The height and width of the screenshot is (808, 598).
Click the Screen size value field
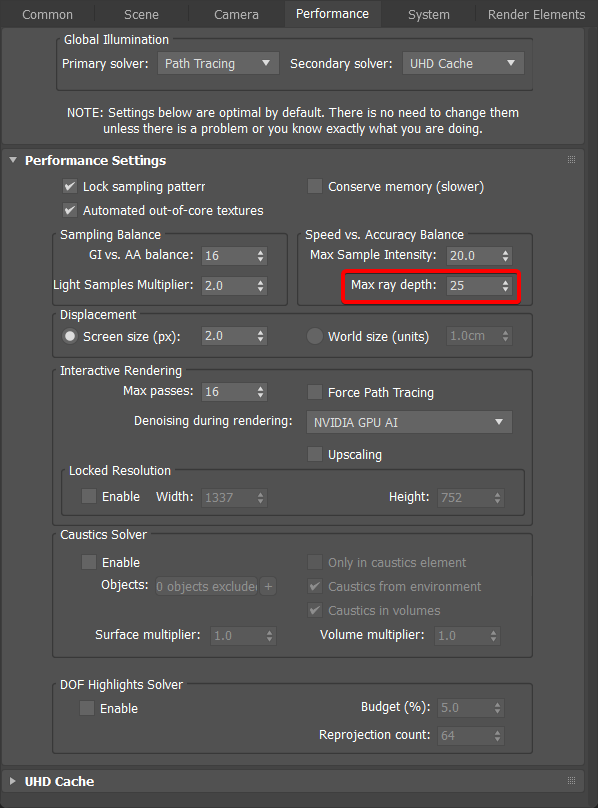pyautogui.click(x=228, y=336)
